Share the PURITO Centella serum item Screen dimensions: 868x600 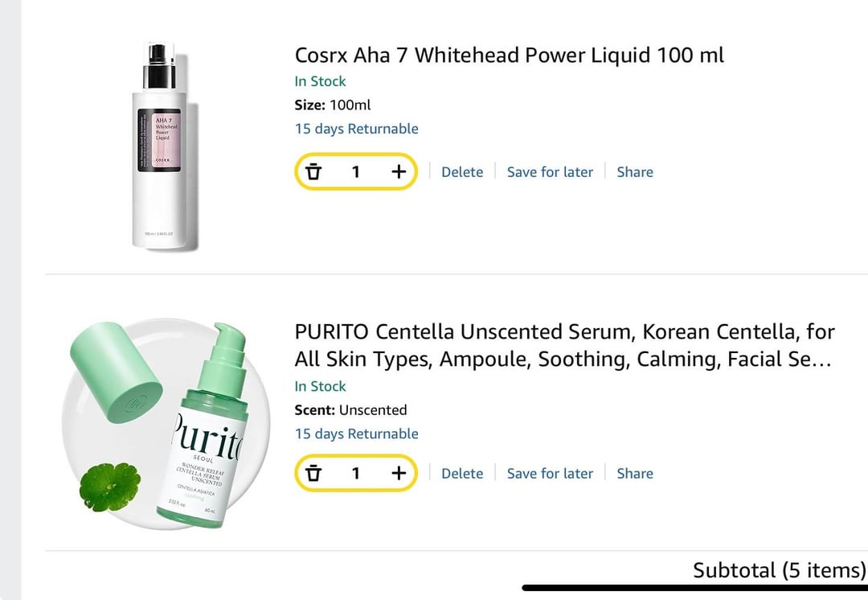[x=635, y=474]
